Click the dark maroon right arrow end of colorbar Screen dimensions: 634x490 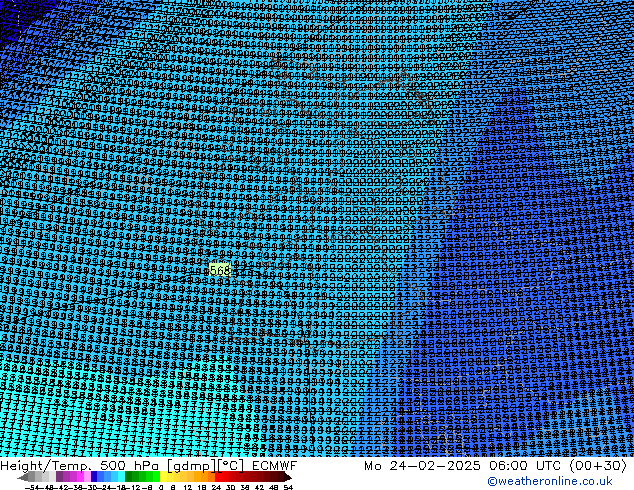288,478
